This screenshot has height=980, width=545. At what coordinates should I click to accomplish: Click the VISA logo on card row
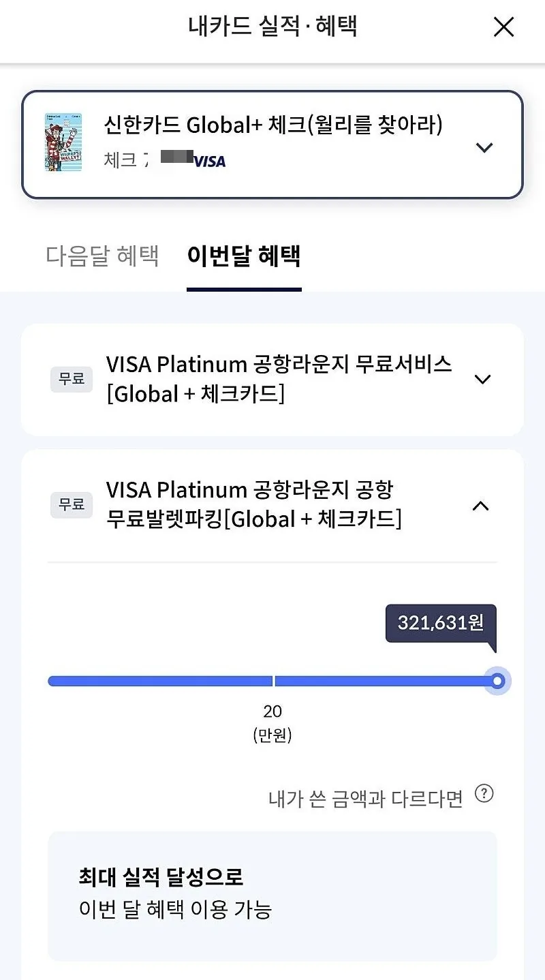click(x=209, y=162)
